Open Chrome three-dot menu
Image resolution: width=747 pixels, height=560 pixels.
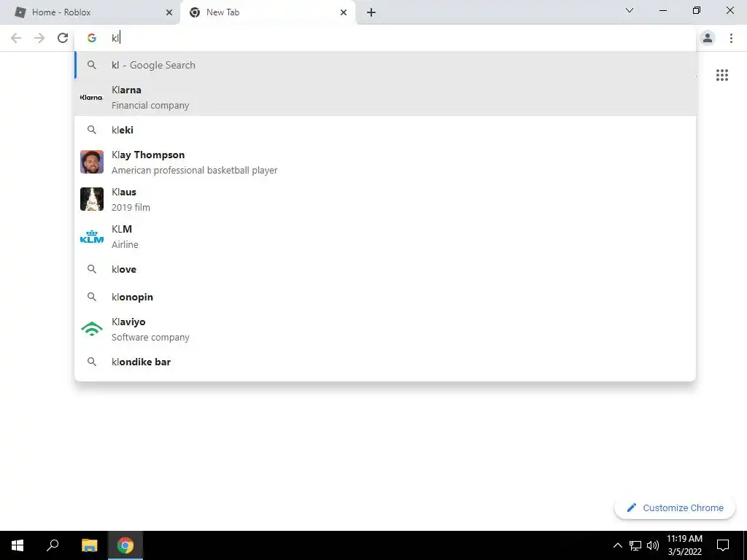[x=731, y=38]
